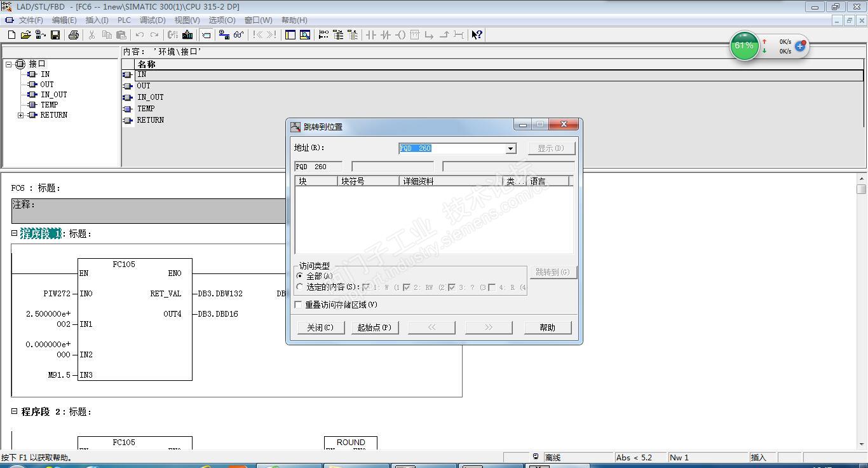Click the Print toolbar icon
This screenshot has width=868, height=468.
click(73, 35)
